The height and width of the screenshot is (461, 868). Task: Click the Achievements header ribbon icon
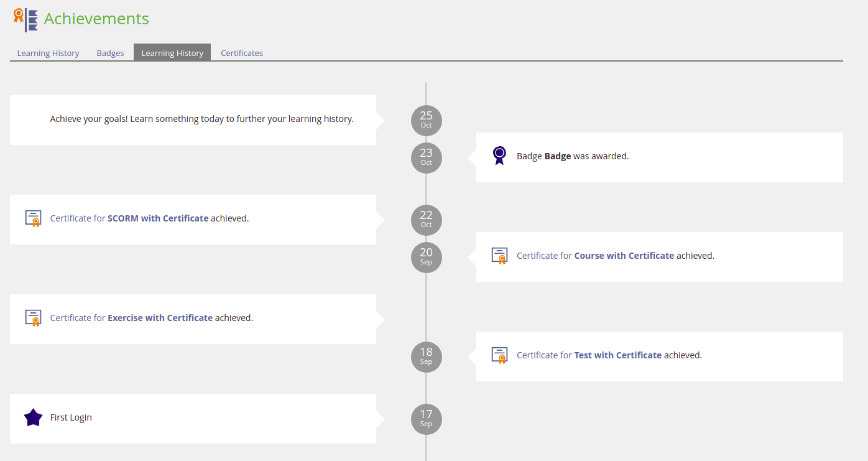(x=25, y=19)
